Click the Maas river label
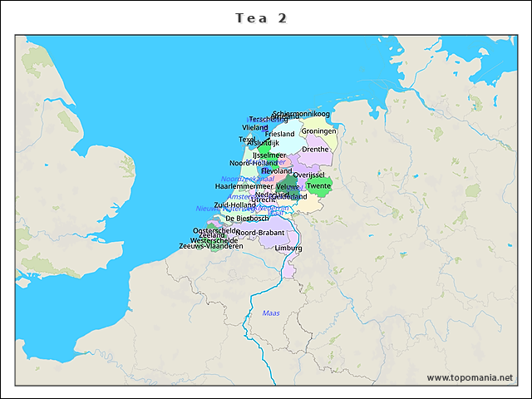 coord(271,313)
